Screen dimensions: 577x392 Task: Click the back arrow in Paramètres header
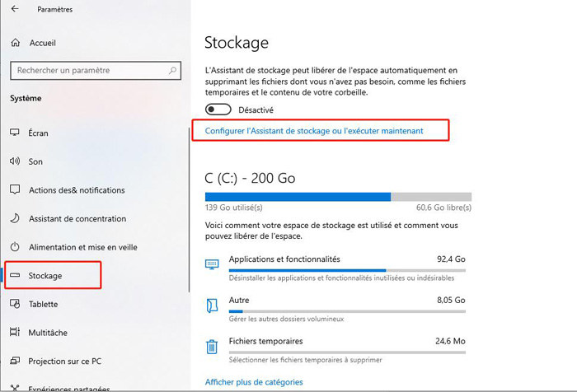click(x=16, y=9)
